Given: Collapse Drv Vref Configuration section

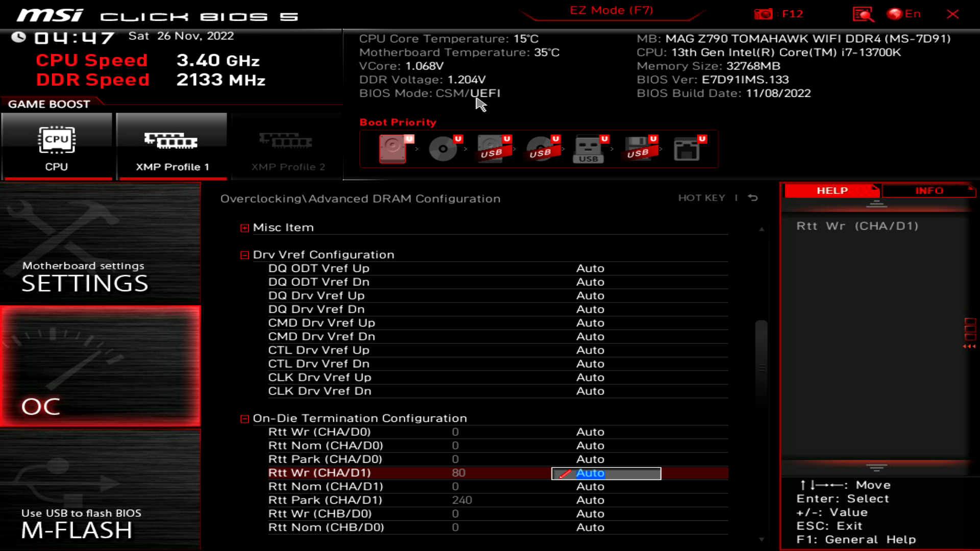Looking at the screenshot, I should [x=244, y=254].
